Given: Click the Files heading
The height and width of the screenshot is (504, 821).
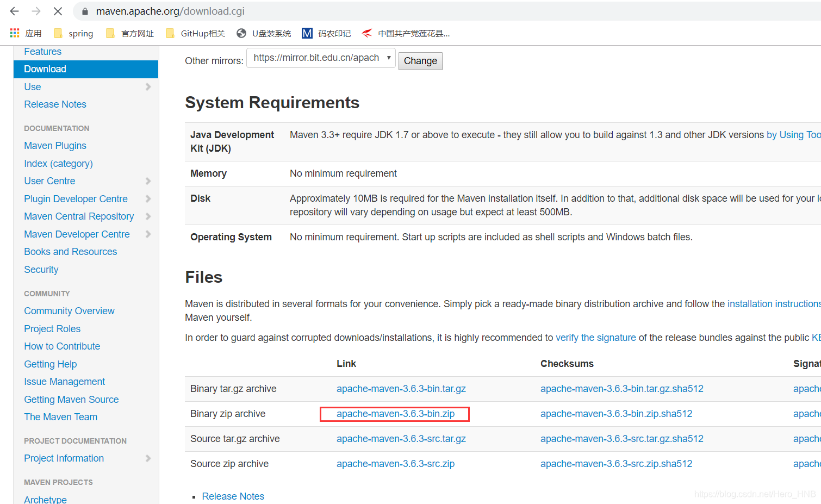Looking at the screenshot, I should [x=204, y=277].
